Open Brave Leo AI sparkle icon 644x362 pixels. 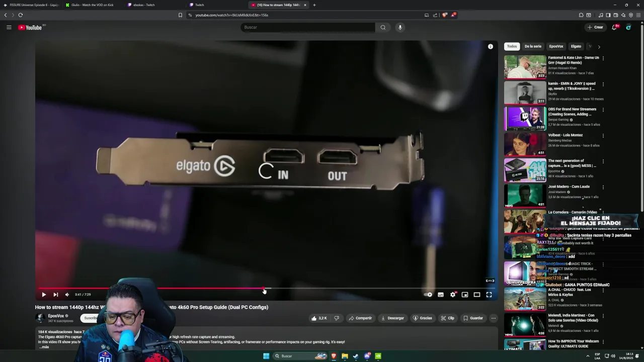pos(623,15)
